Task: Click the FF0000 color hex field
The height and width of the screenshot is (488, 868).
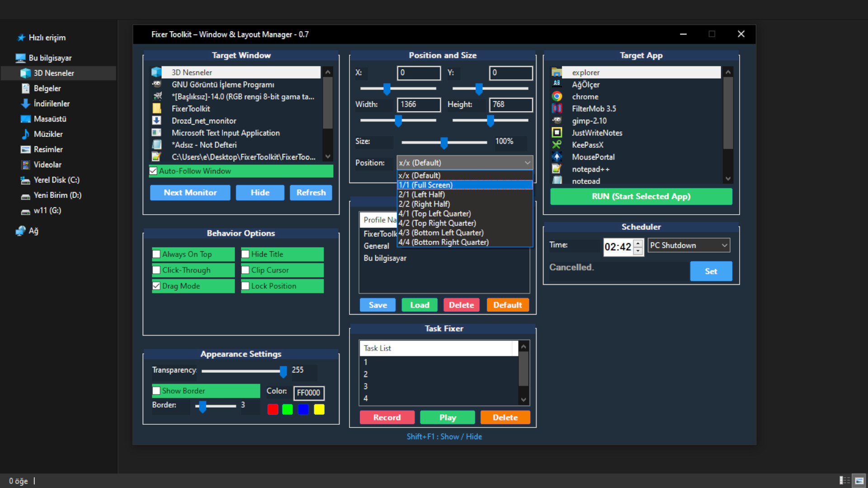Action: [x=309, y=393]
